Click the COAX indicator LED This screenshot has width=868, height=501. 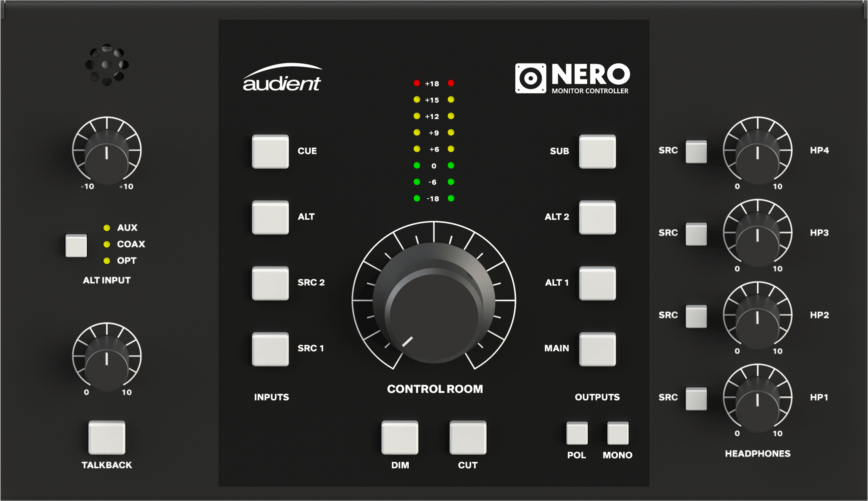pos(107,244)
